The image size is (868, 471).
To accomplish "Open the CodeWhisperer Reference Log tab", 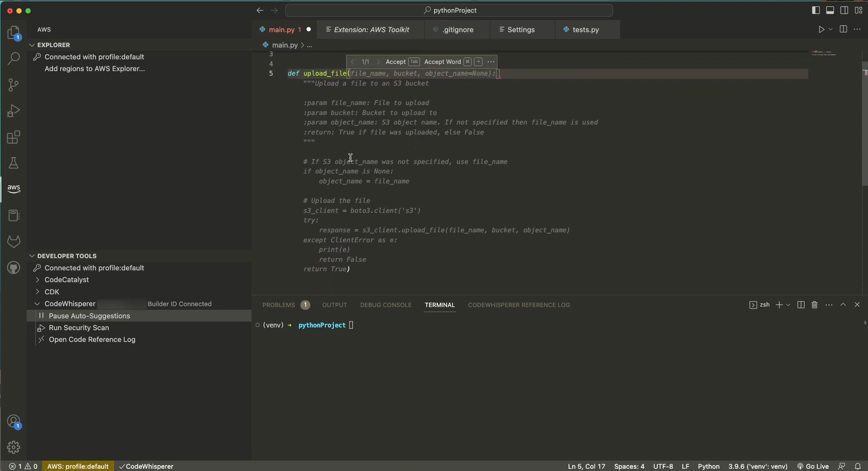I will point(519,305).
